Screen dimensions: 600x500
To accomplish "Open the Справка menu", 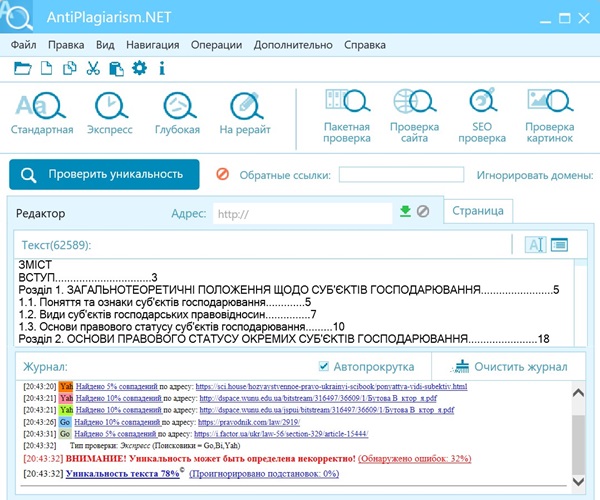I will [x=365, y=45].
